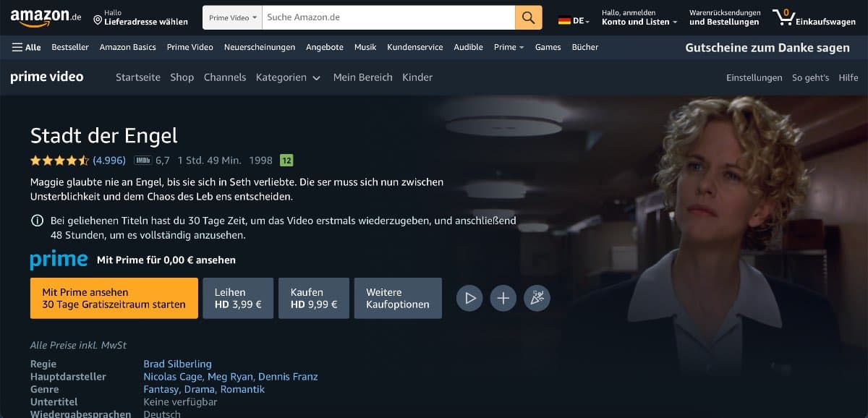Expand the Prime Video search category dropdown
868x418 pixels.
pos(232,17)
